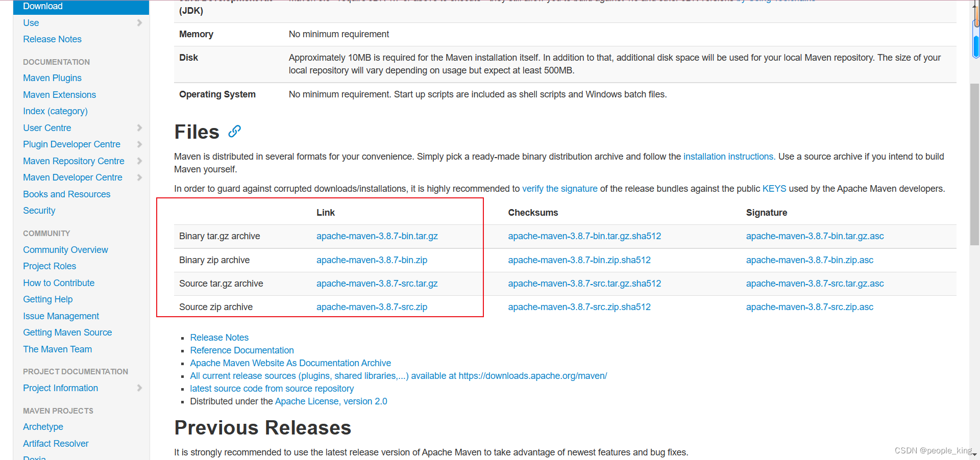Open Apache License, version 2.0 link
980x460 pixels.
(331, 401)
